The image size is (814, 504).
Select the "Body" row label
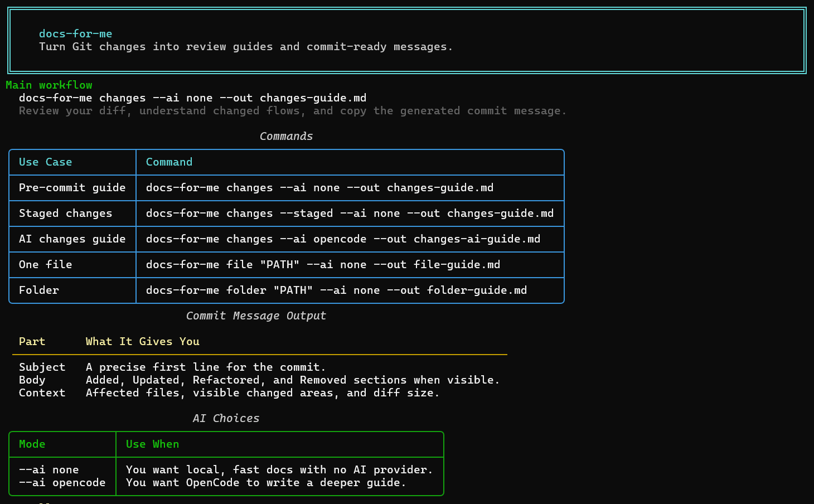pos(32,380)
